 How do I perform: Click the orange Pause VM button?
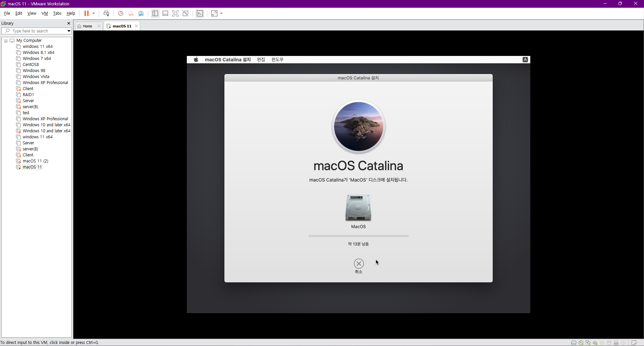[86, 13]
